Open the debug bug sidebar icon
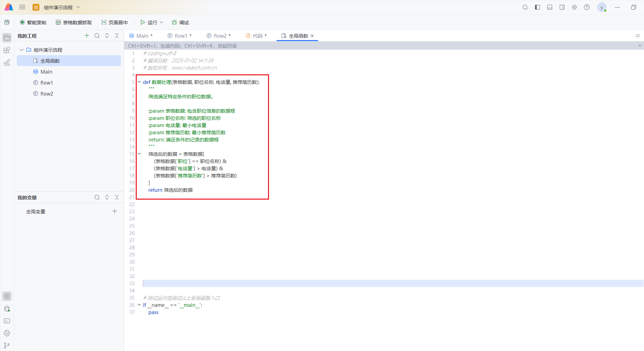This screenshot has width=644, height=351. (7, 309)
